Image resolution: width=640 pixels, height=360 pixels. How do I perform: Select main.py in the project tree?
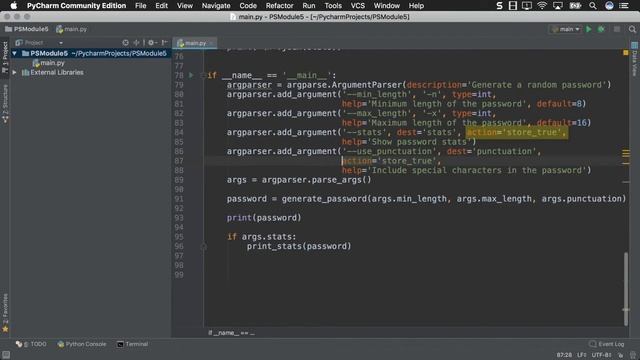pyautogui.click(x=49, y=63)
